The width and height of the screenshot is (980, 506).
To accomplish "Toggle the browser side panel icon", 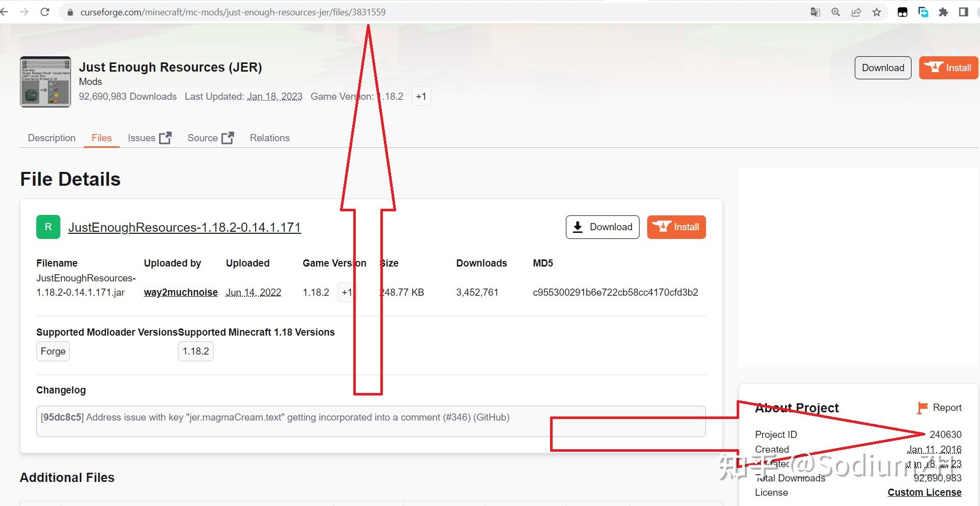I will pos(964,12).
